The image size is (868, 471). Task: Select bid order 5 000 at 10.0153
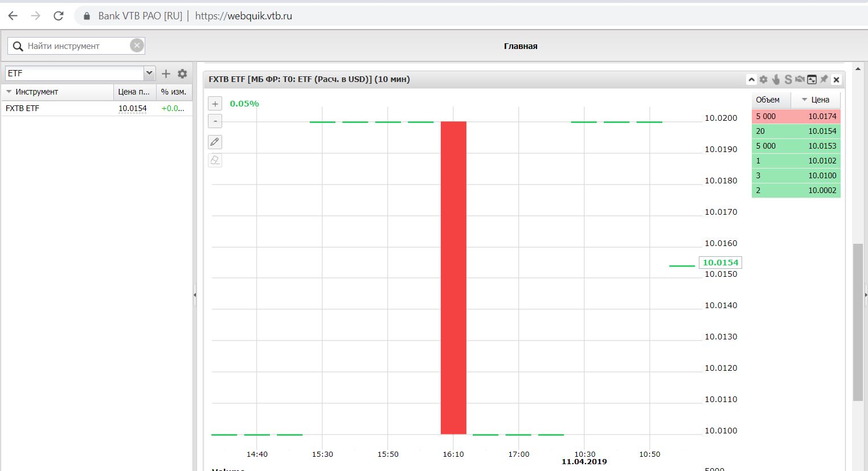pos(796,146)
